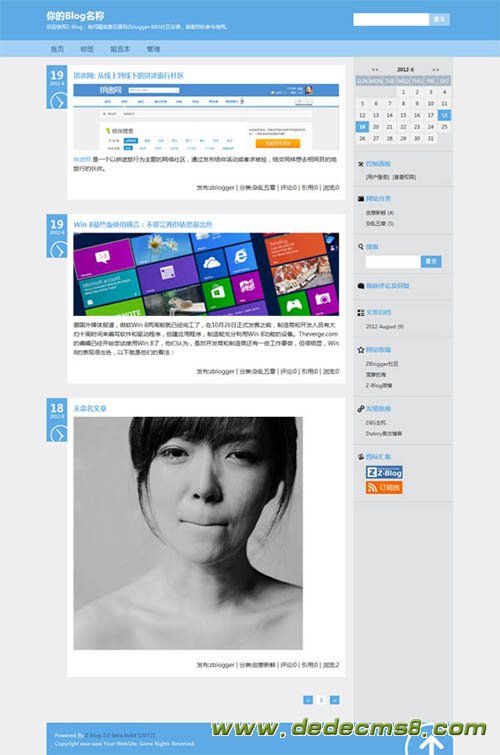Screen dimensions: 500x755
Task: Click the orange RSS subscribe badge
Action: (384, 488)
